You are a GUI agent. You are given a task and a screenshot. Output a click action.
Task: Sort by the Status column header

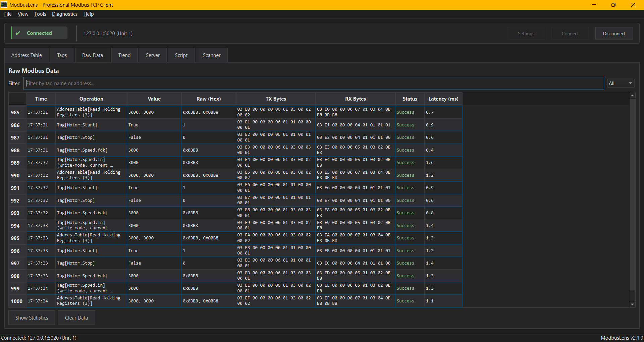tap(410, 99)
